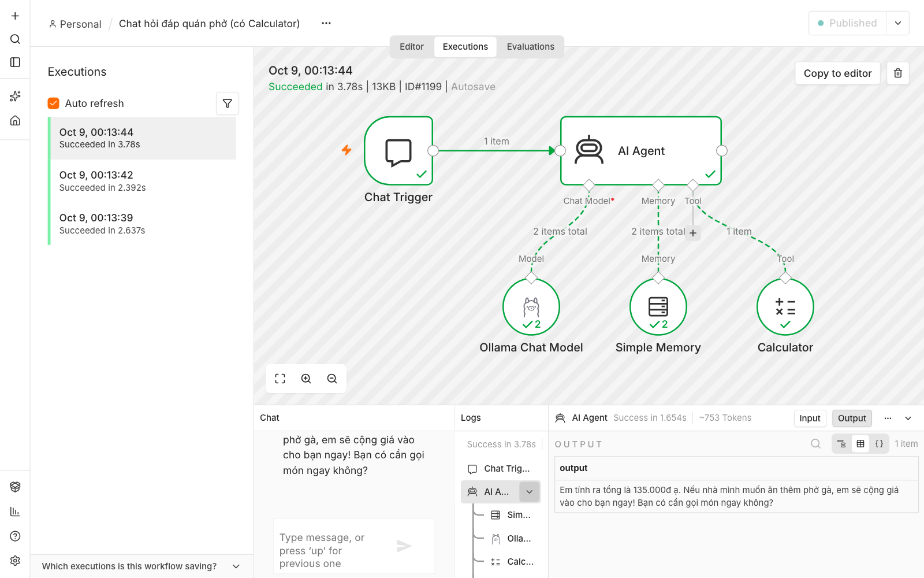Viewport: 924px width, 578px height.
Task: Open search from the sidebar magnifier icon
Action: [x=15, y=39]
